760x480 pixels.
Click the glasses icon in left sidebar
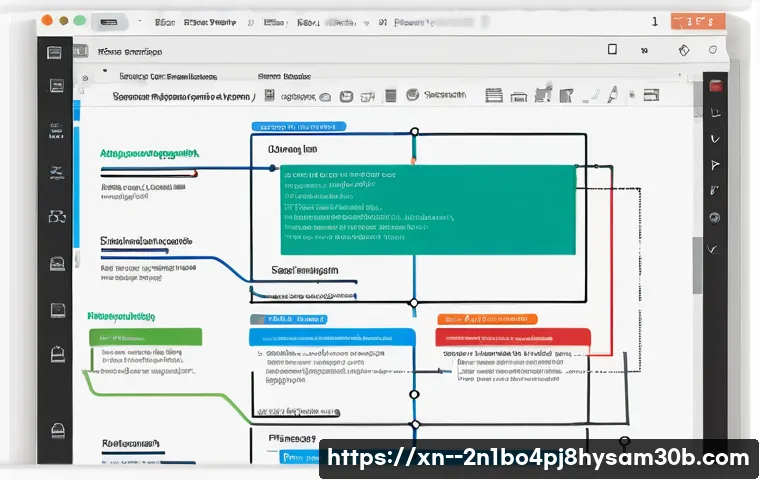coord(56,217)
